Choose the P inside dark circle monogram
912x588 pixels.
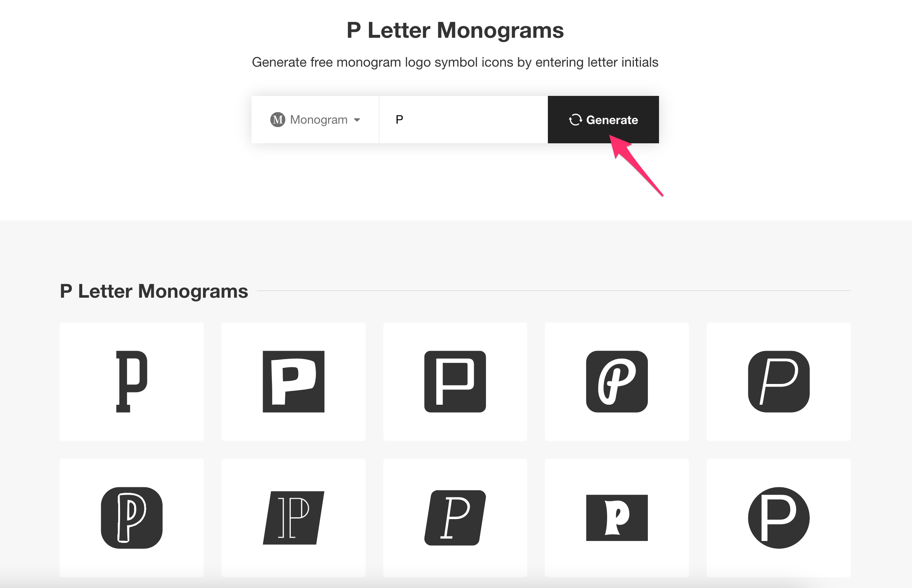778,518
